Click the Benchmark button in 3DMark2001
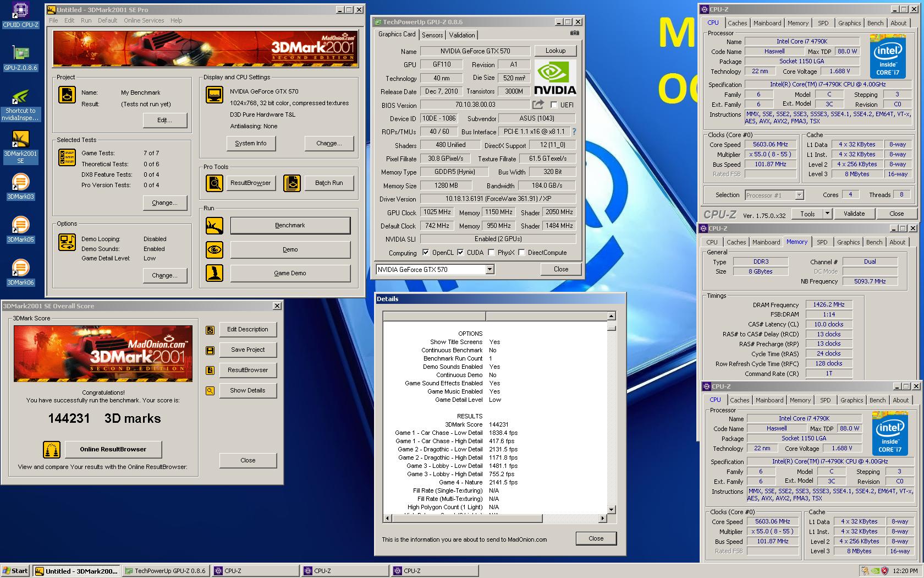Screen dimensions: 924x578 click(290, 226)
